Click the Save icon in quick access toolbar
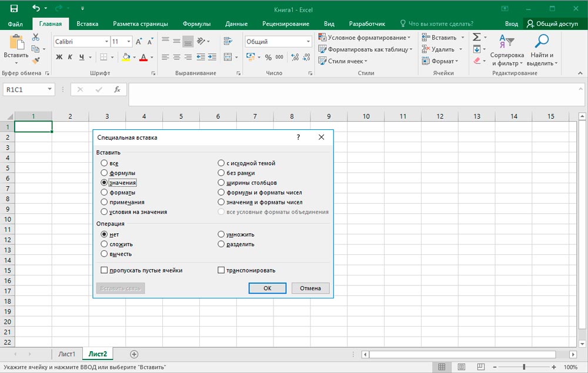The image size is (588, 373). click(x=14, y=8)
